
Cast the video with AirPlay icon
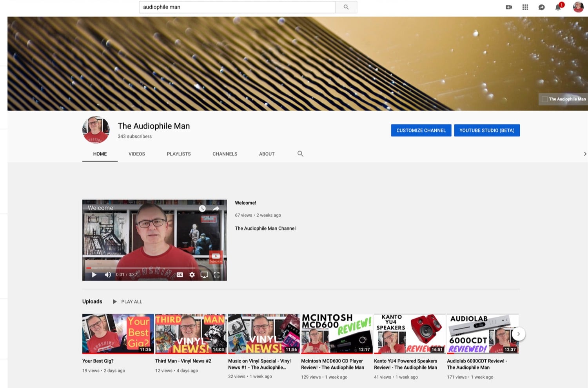(204, 275)
